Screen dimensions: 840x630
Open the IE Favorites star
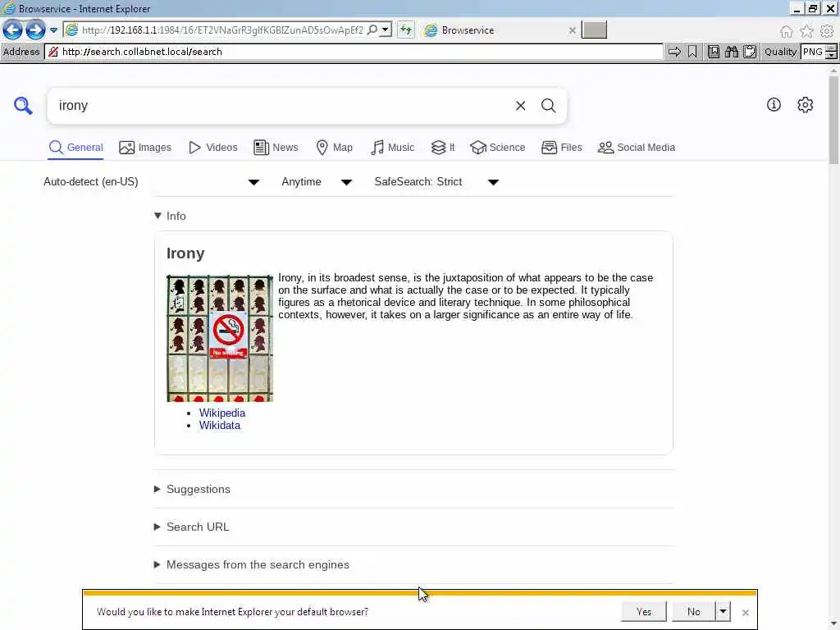click(806, 32)
